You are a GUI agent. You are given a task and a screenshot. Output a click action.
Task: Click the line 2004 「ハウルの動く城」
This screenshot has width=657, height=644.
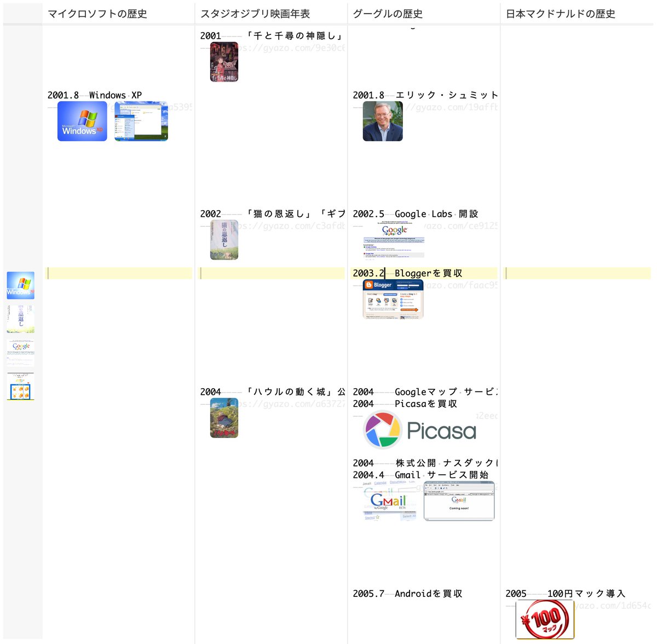[272, 392]
